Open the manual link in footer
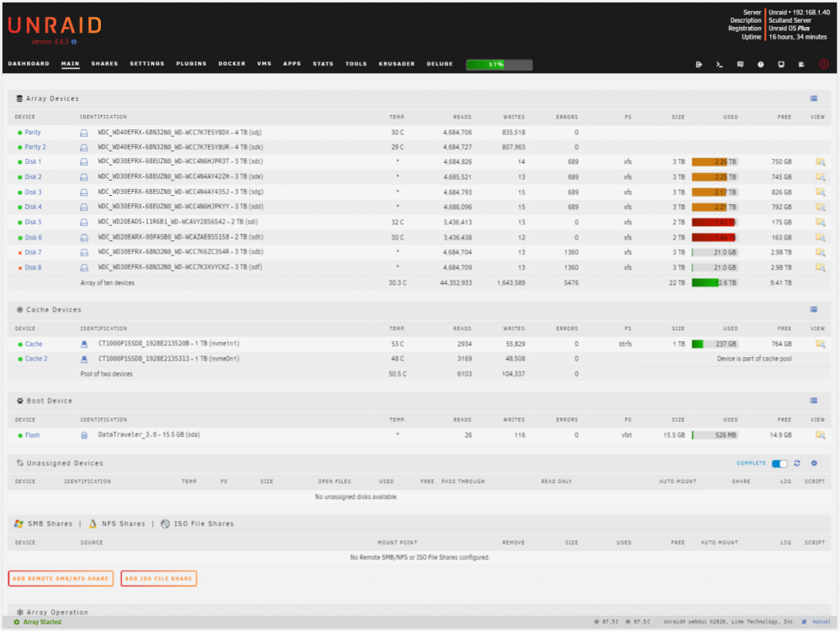This screenshot has height=631, width=840. pyautogui.click(x=822, y=622)
